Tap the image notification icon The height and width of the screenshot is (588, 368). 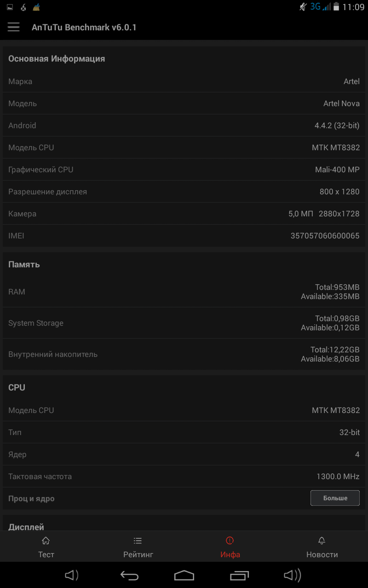point(10,7)
